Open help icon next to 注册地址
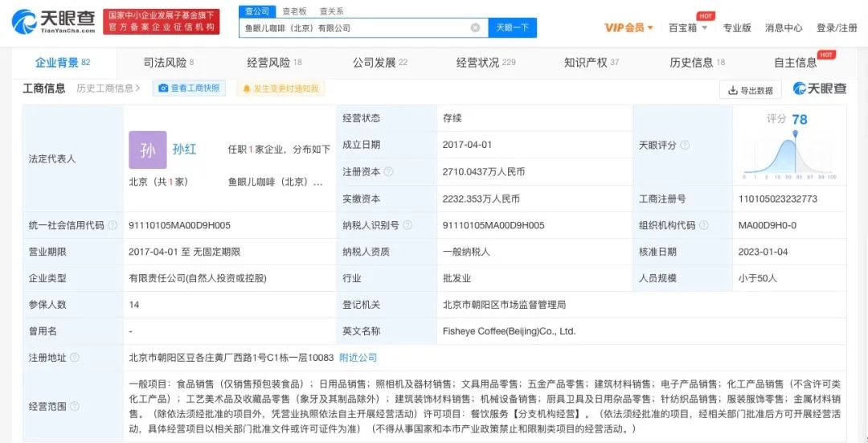Image resolution: width=868 pixels, height=443 pixels. (75, 358)
